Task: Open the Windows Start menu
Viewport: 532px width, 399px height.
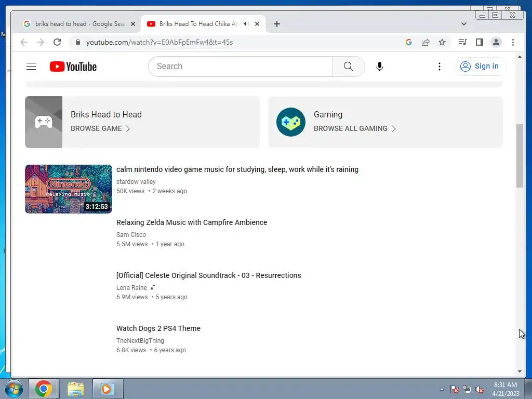Action: click(13, 389)
